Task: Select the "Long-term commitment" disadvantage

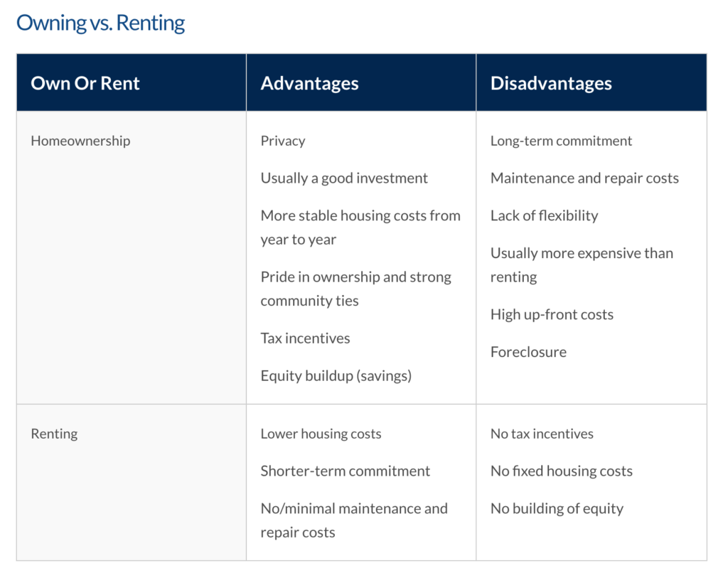Action: tap(561, 141)
